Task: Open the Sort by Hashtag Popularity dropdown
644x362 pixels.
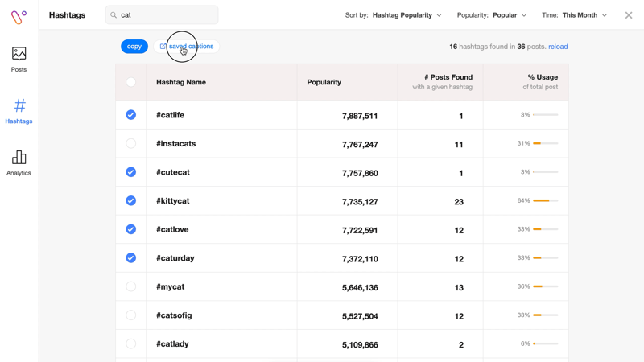Action: [393, 15]
